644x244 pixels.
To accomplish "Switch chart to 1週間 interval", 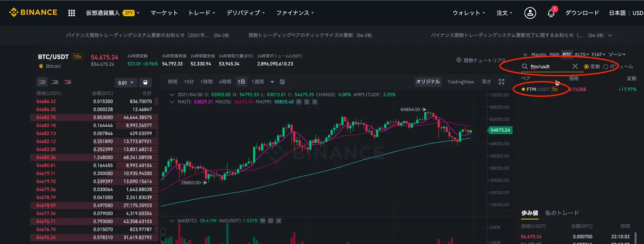I will point(258,82).
